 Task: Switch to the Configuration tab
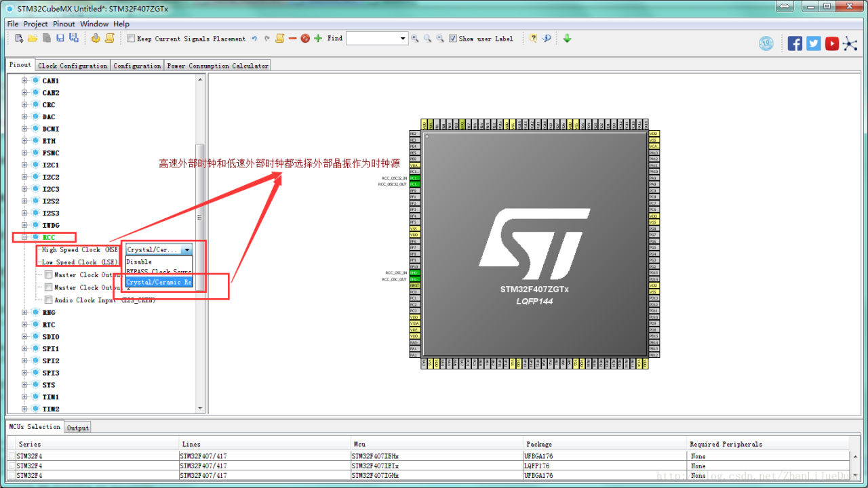click(x=137, y=66)
